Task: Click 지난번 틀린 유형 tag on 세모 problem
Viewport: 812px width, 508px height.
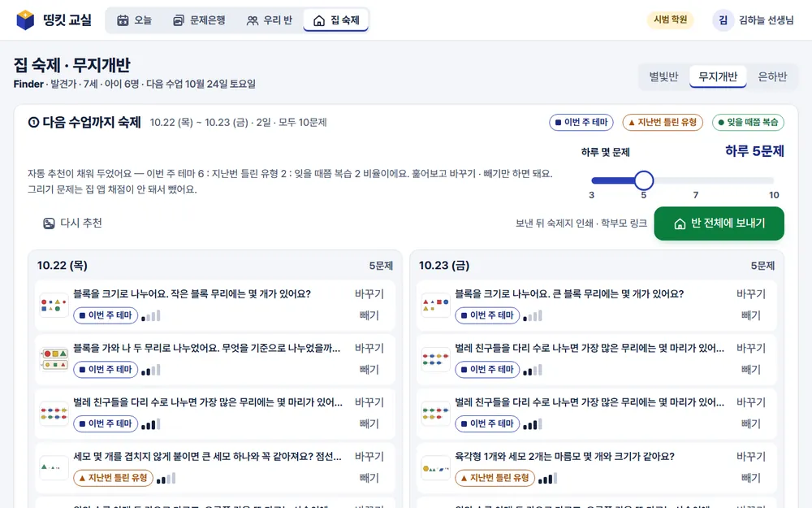Action: [x=114, y=478]
